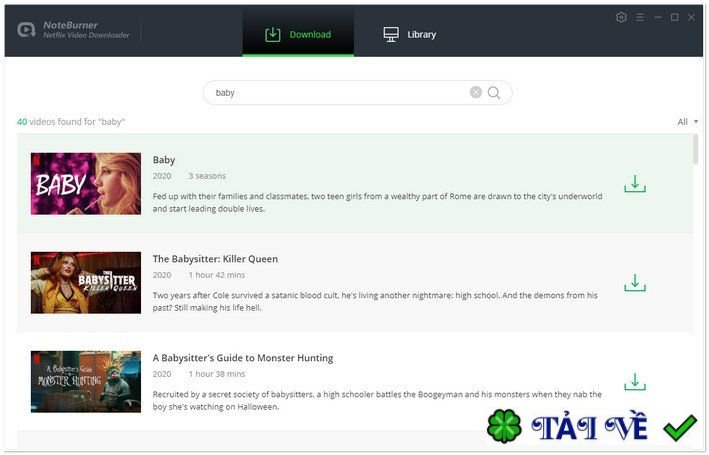
Task: Click the NoteBurner logo icon
Action: coord(26,30)
